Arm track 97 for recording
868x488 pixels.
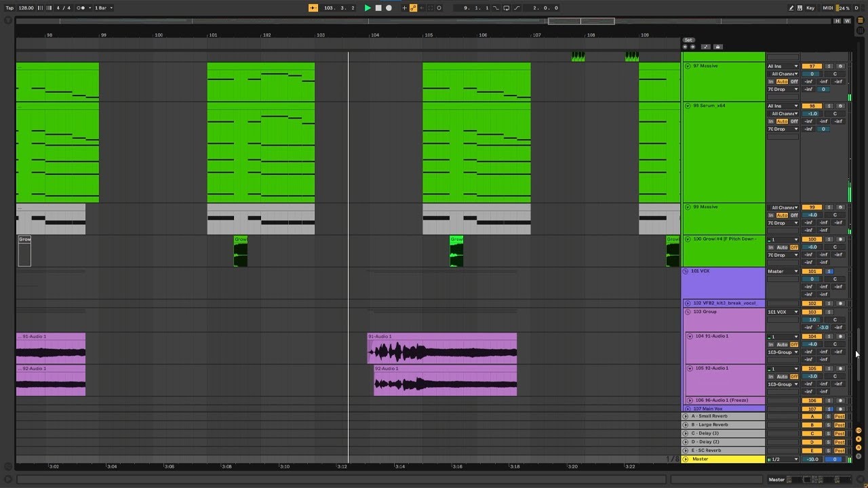pos(840,66)
